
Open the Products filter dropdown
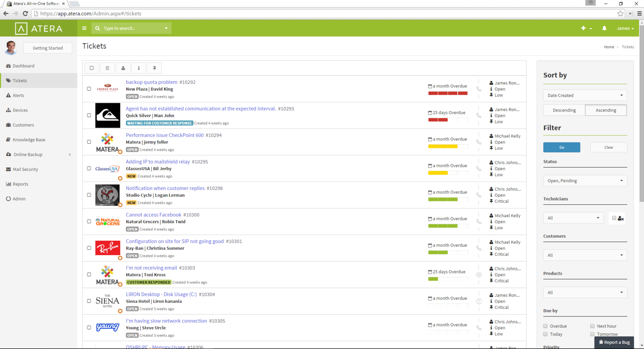[585, 292]
